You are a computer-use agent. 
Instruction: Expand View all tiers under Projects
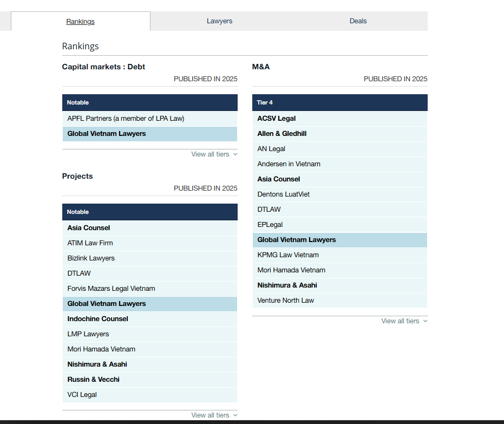(x=214, y=415)
